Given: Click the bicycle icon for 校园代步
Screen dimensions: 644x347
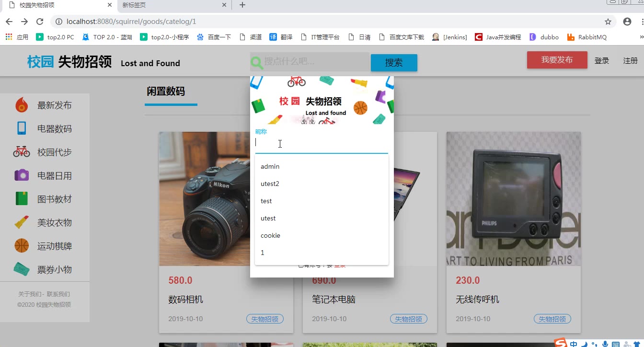Looking at the screenshot, I should point(22,152).
